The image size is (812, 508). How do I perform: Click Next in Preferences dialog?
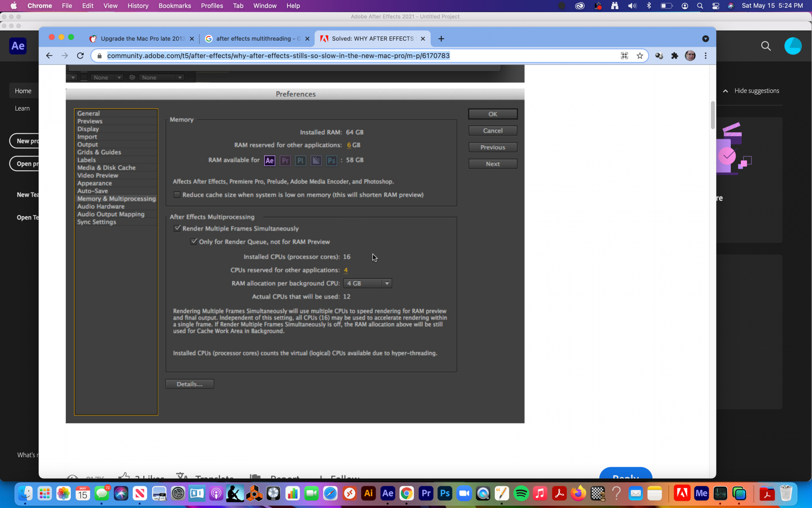(492, 164)
